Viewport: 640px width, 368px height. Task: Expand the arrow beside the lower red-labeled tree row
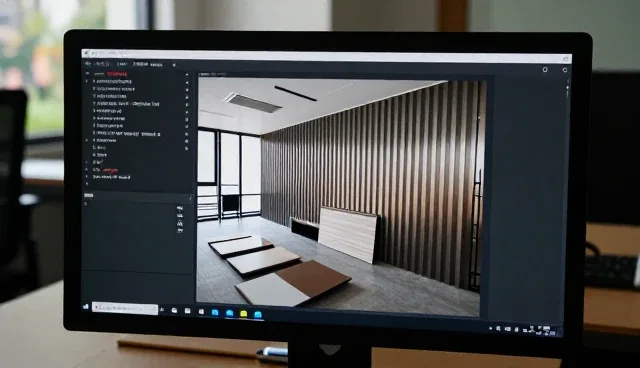point(87,169)
